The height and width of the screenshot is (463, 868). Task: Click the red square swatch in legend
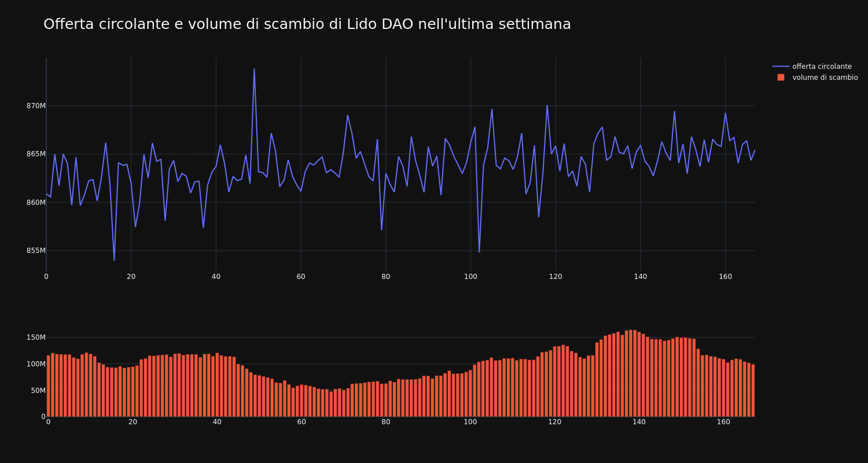(x=781, y=78)
